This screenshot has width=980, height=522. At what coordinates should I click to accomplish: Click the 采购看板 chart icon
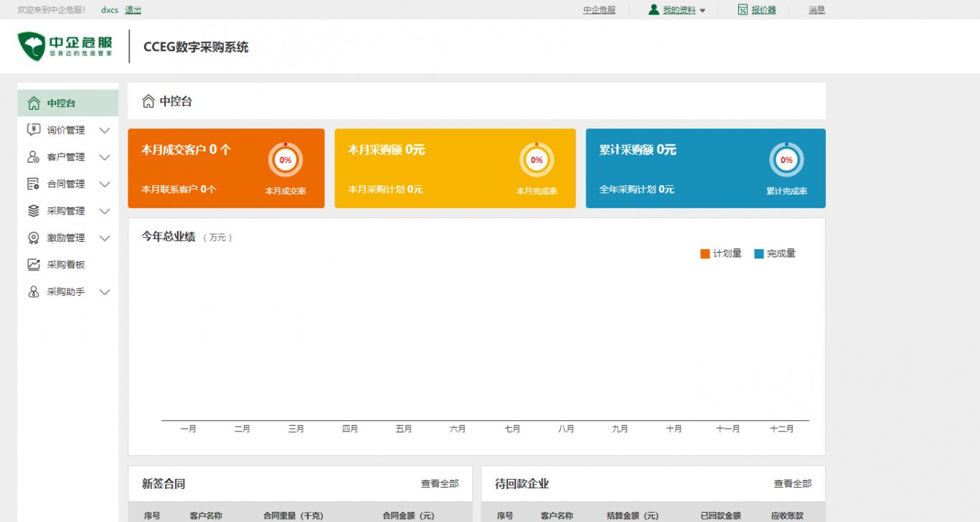pos(34,265)
